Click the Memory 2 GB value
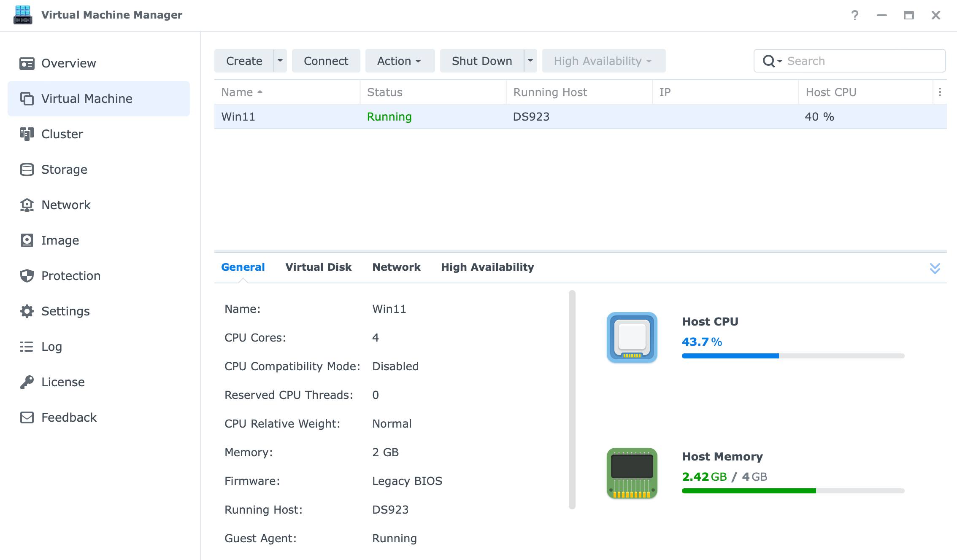Viewport: 957px width, 560px height. point(385,452)
